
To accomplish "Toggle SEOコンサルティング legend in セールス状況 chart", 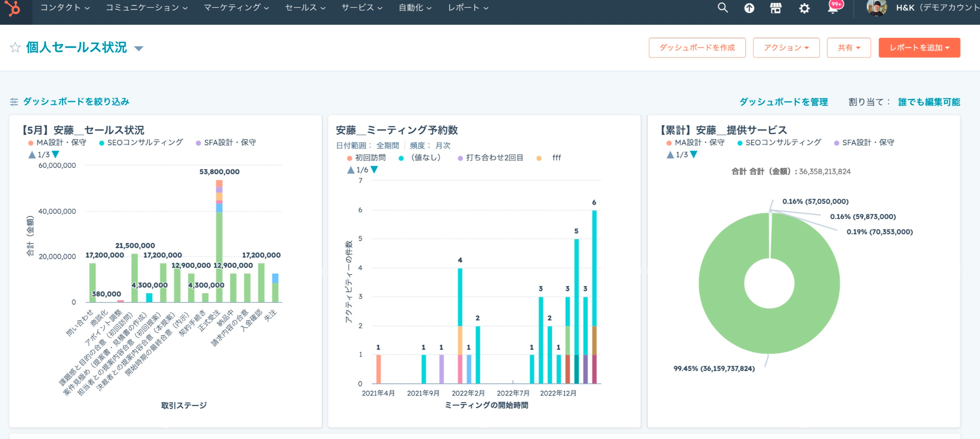I will coord(141,143).
